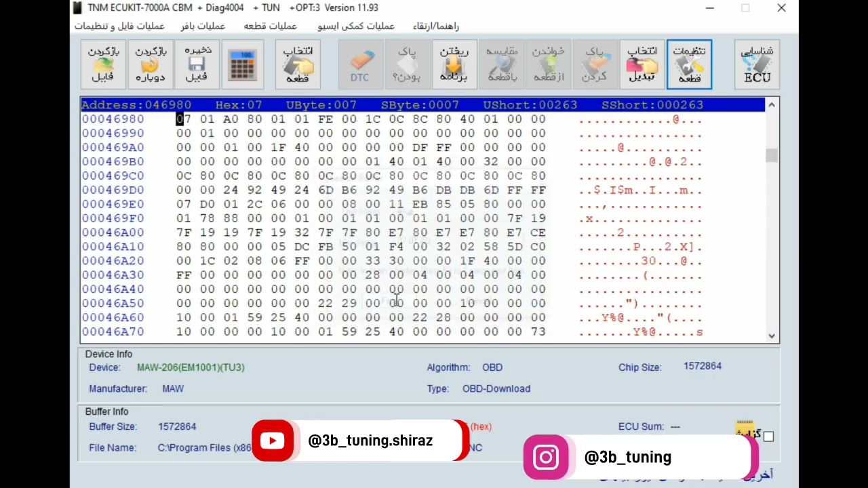
Task: Open the Help/Upgrade (راهنما/ارتقاء) menu
Action: click(x=435, y=26)
